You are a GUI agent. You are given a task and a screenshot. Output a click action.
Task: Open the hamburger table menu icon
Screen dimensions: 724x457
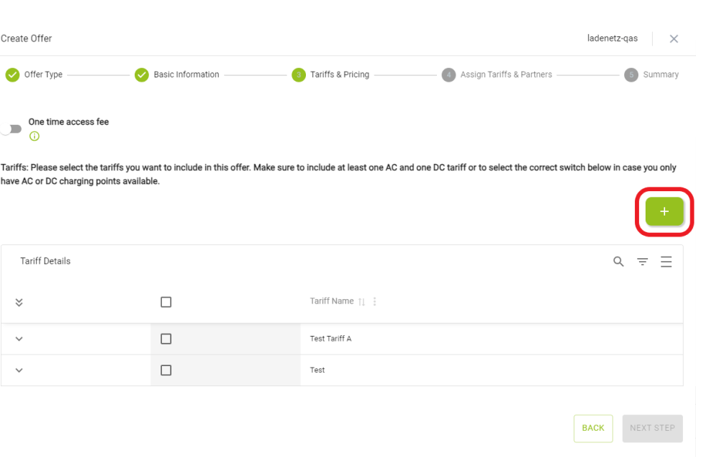(x=666, y=262)
